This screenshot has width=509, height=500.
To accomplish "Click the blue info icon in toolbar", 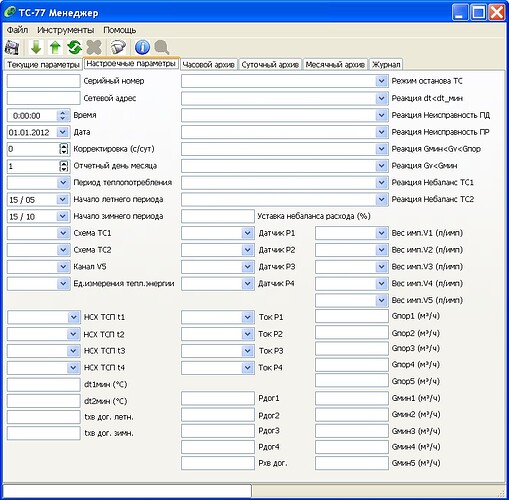I will [142, 47].
